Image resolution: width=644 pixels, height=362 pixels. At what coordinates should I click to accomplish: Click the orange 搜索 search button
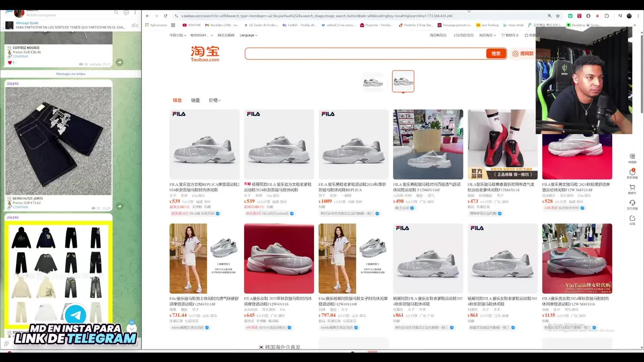496,53
